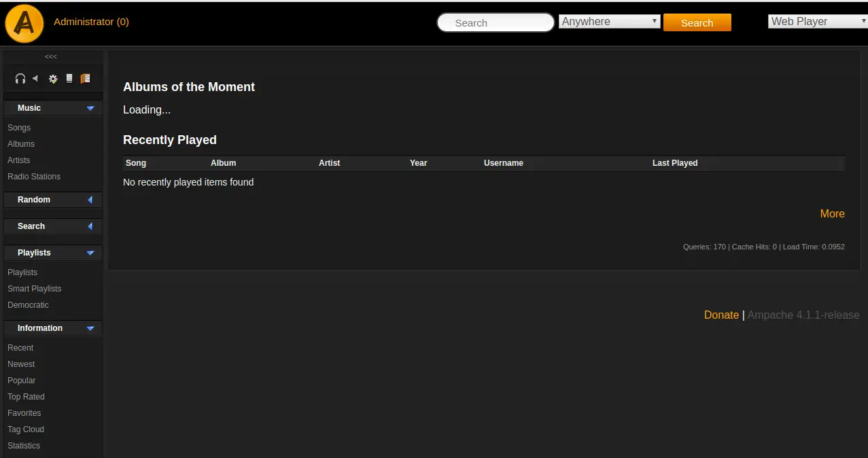Click the Song column header
Image resolution: width=868 pixels, height=458 pixels.
click(136, 163)
